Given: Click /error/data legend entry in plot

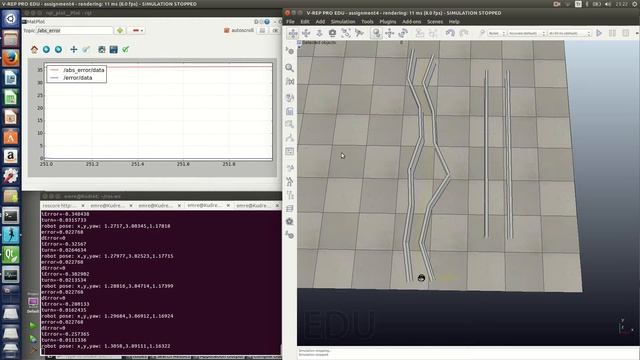Looking at the screenshot, I should pos(78,78).
